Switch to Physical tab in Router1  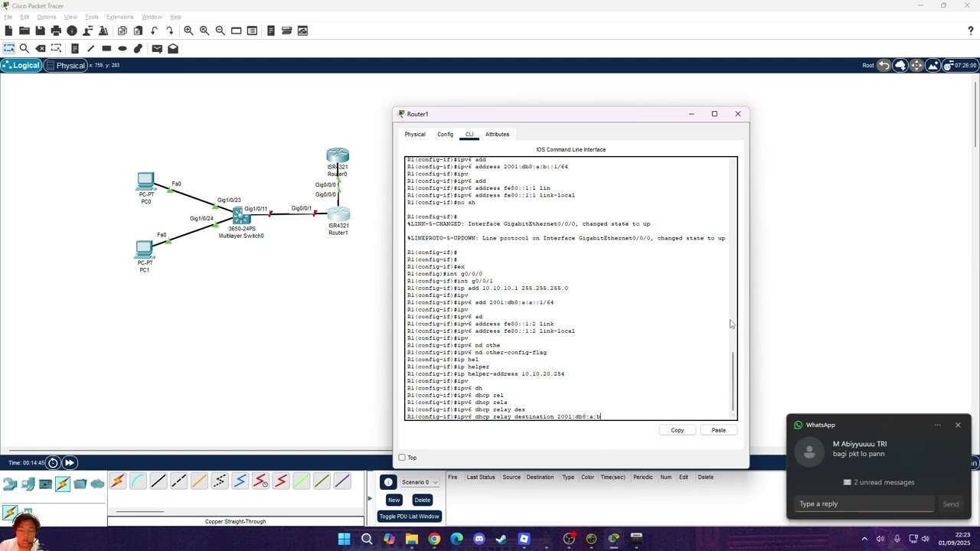pyautogui.click(x=415, y=135)
